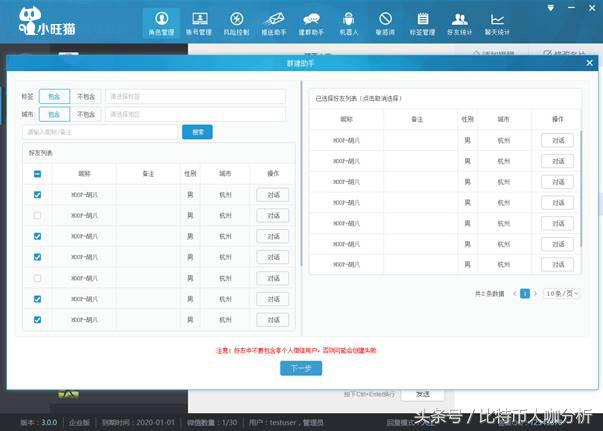Click the 已选择好友列表 panel title
603x431 pixels.
pos(358,99)
